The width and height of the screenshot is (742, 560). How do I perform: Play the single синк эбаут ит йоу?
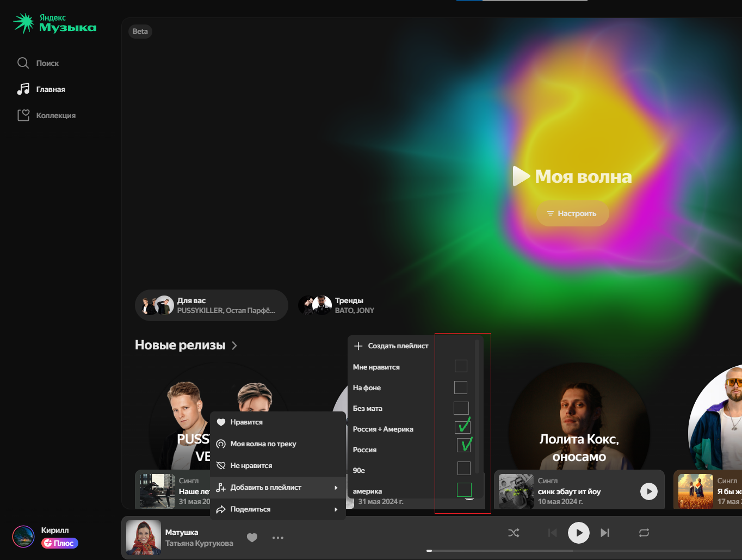(x=648, y=491)
